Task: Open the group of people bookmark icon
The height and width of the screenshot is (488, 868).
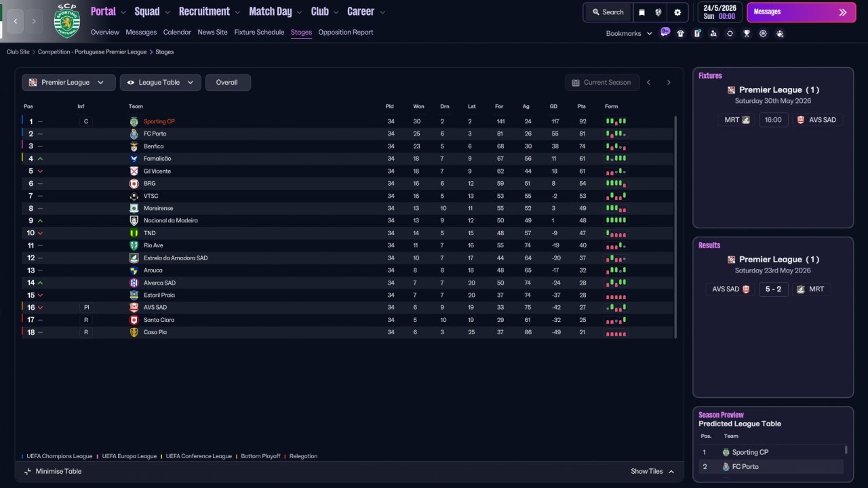Action: 780,33
